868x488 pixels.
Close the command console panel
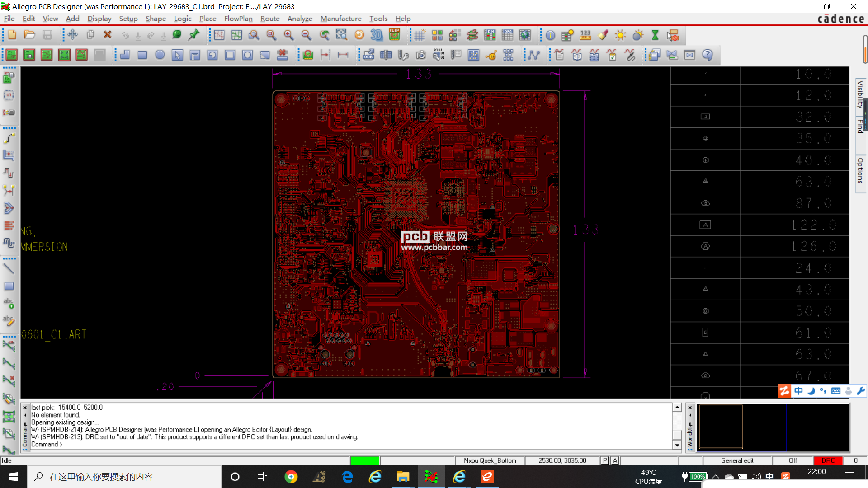point(25,408)
